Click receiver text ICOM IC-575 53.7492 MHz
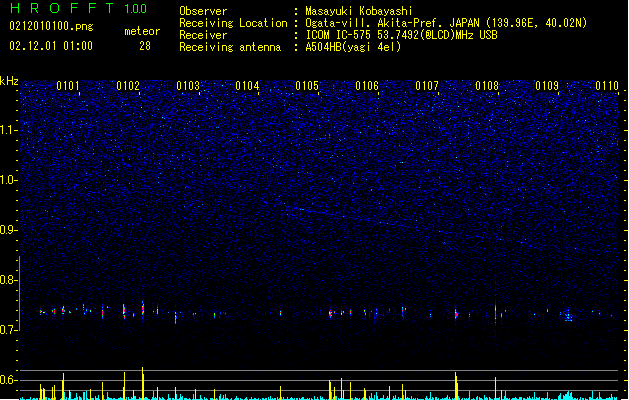629x400 pixels. pyautogui.click(x=401, y=35)
